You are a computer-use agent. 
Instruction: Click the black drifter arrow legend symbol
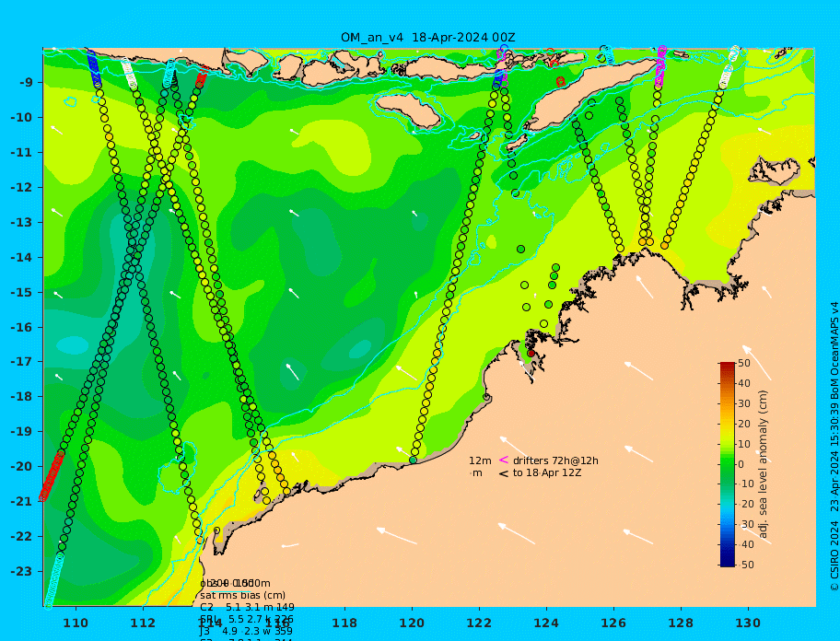tap(504, 473)
